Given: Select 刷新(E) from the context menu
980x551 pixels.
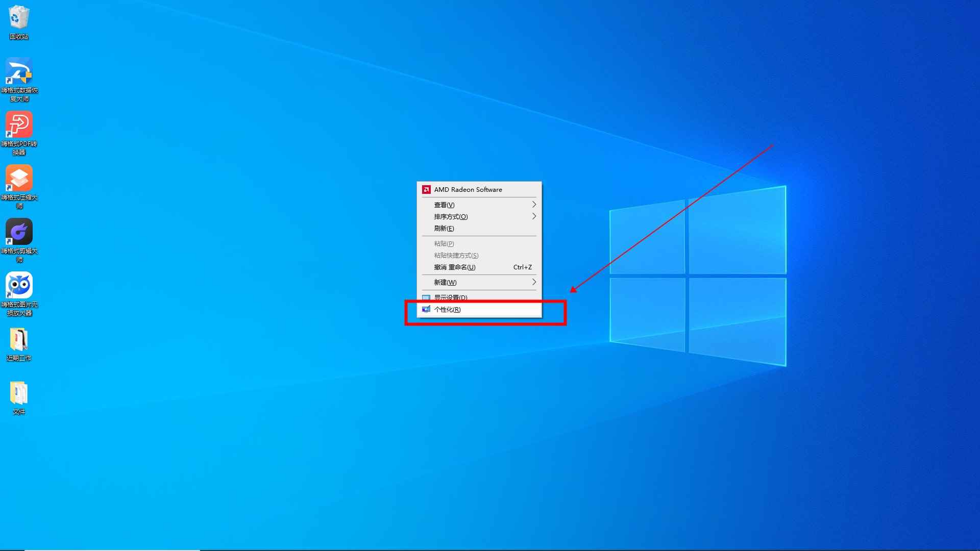Looking at the screenshot, I should tap(444, 228).
